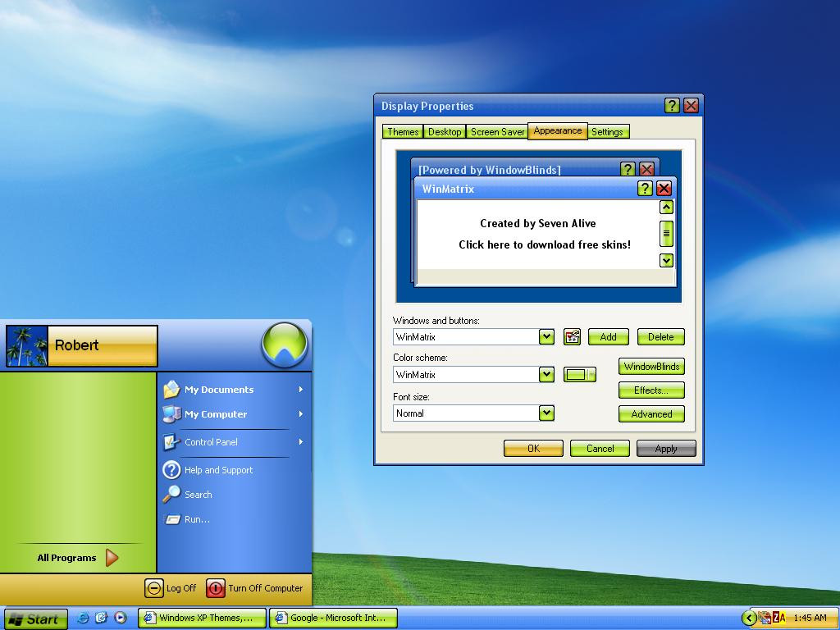Select the Appearance tab
Viewport: 840px width, 630px height.
tap(558, 130)
